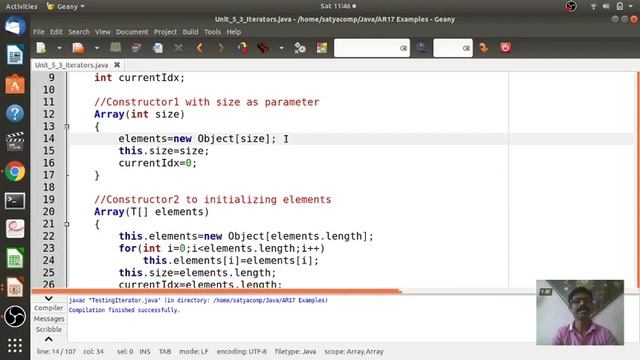Switch to the Compiler message tab
Image resolution: width=640 pixels, height=360 pixels.
[49, 308]
